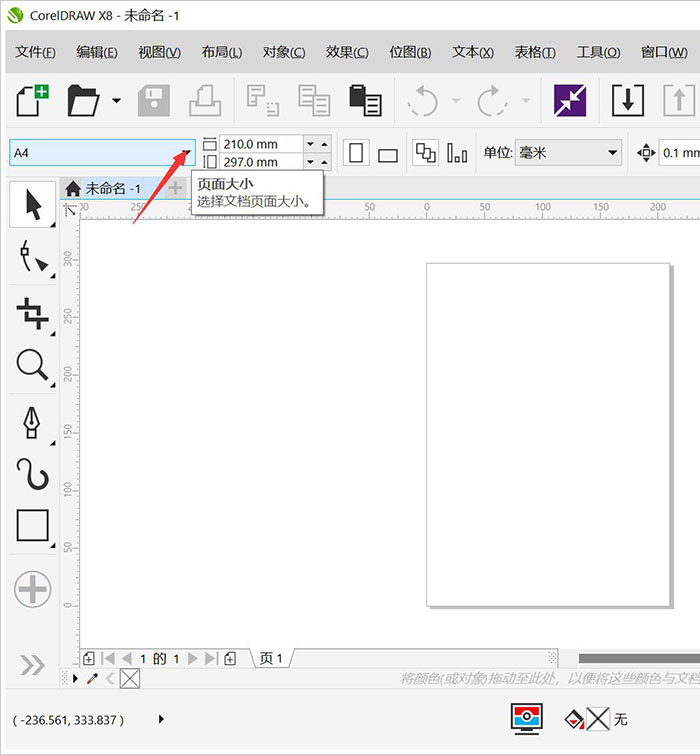Viewport: 700px width, 755px height.
Task: Select the 页 1 page tab
Action: tap(271, 658)
